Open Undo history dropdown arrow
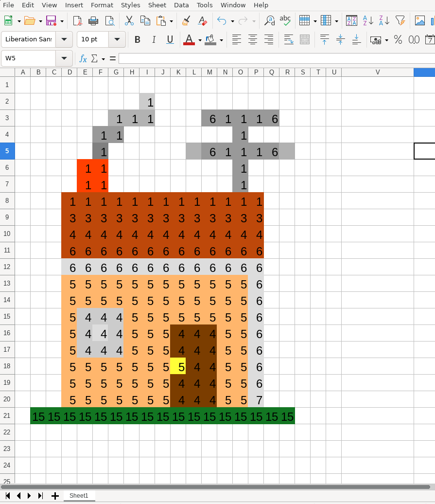 pos(232,21)
